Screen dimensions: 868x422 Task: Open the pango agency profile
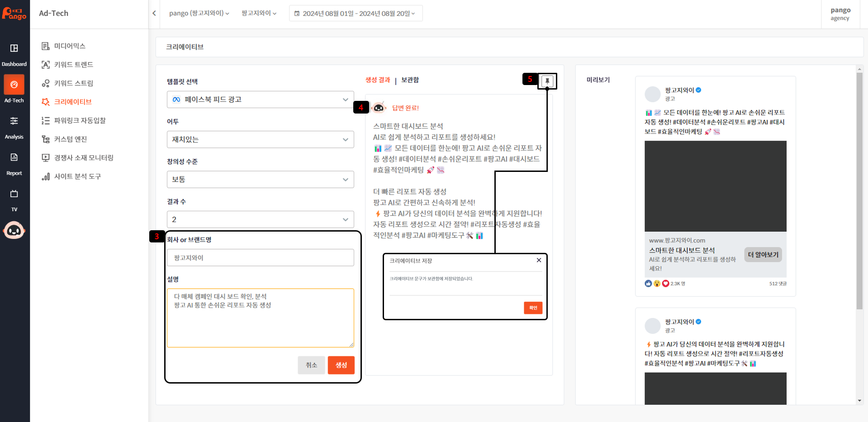[x=840, y=14]
